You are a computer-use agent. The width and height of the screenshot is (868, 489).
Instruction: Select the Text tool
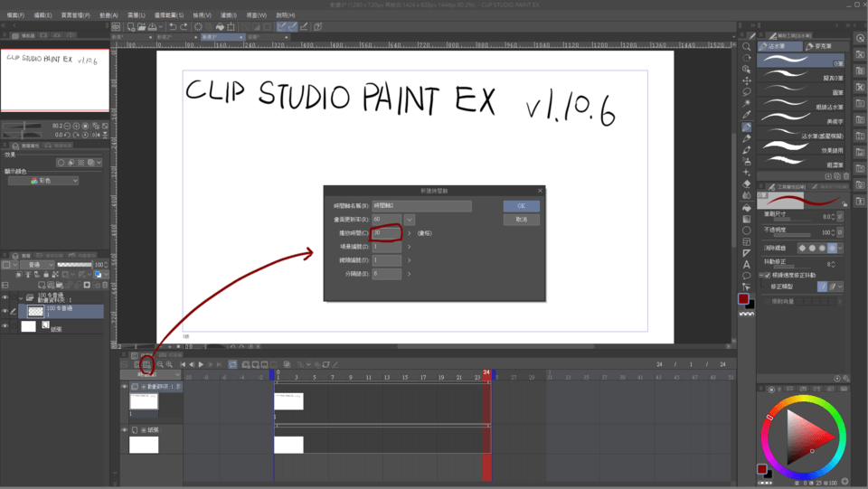pos(746,265)
